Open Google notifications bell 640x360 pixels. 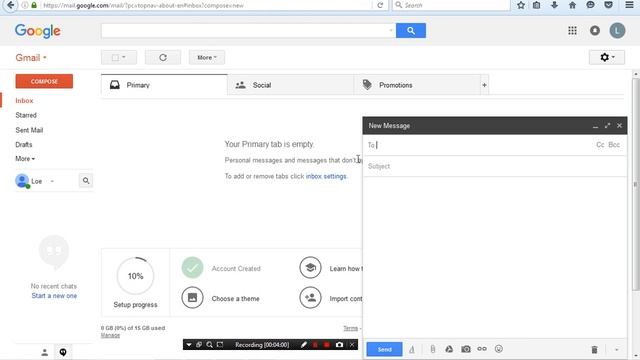click(x=595, y=31)
